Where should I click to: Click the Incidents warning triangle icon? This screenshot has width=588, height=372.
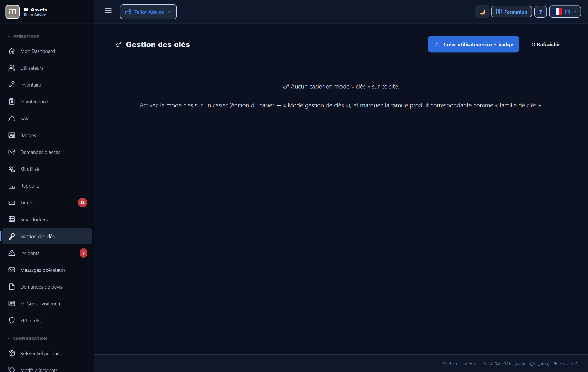pos(12,253)
